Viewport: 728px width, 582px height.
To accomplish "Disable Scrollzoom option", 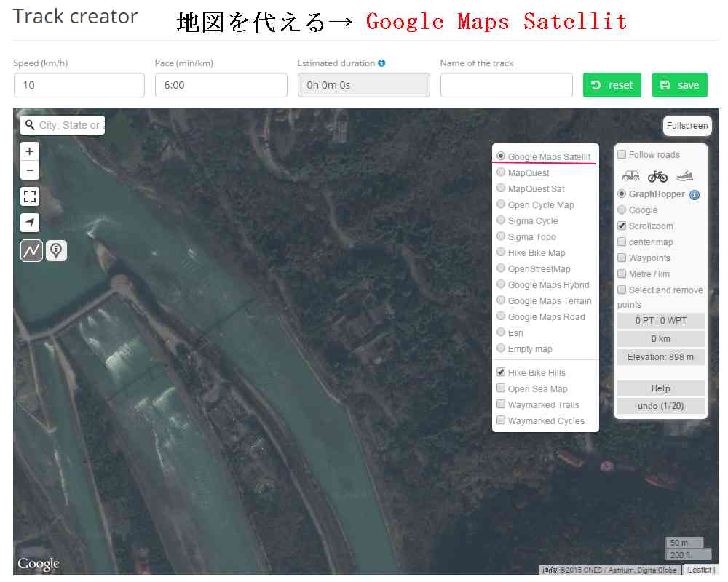I will pyautogui.click(x=622, y=226).
